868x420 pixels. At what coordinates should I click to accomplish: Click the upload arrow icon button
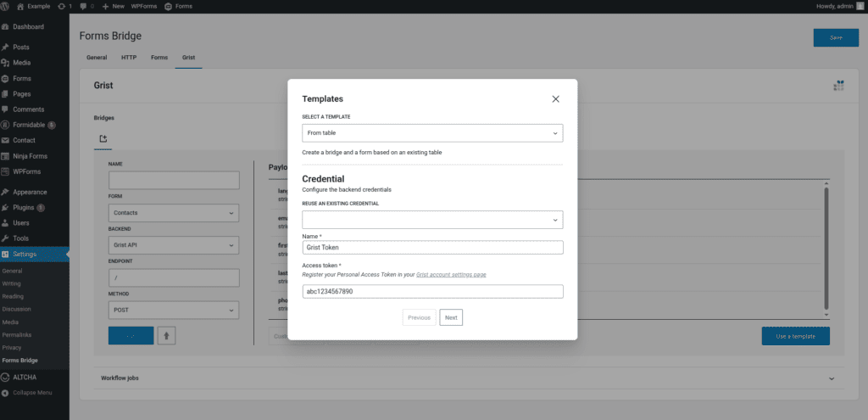167,335
